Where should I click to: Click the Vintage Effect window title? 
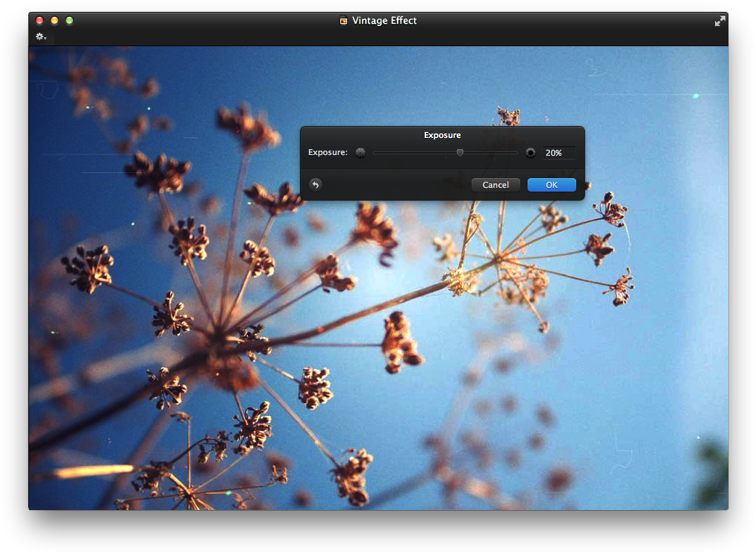[384, 21]
